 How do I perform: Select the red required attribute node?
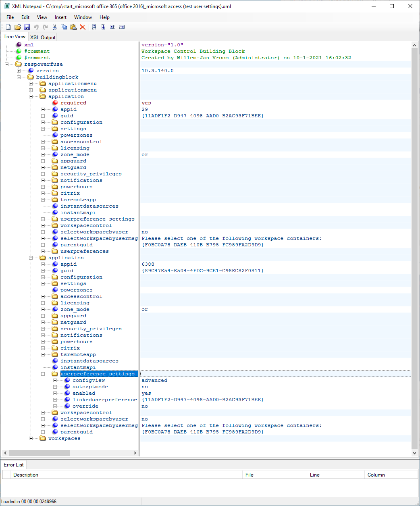click(x=73, y=103)
